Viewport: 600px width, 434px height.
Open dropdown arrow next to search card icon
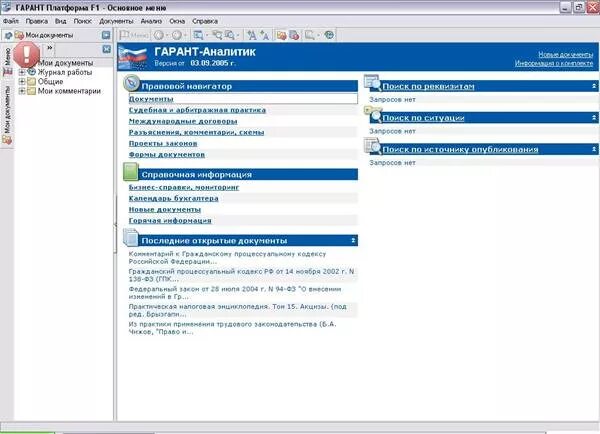[207, 35]
